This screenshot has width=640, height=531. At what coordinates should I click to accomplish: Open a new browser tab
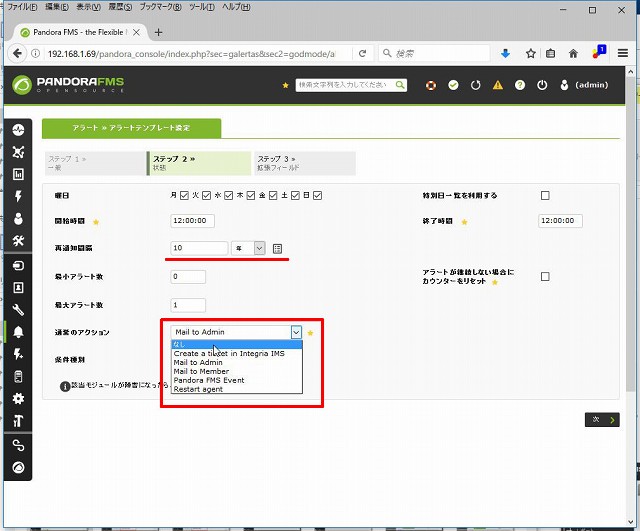coord(158,32)
